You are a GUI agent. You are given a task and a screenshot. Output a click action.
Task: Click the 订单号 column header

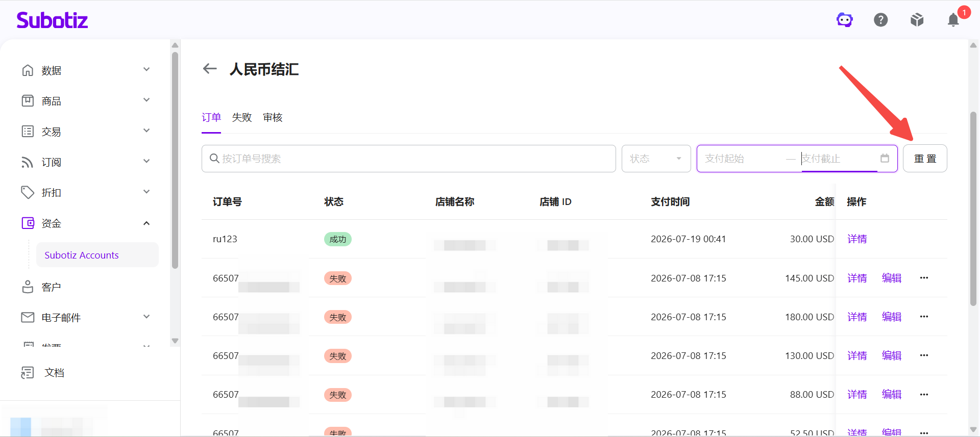pos(227,202)
